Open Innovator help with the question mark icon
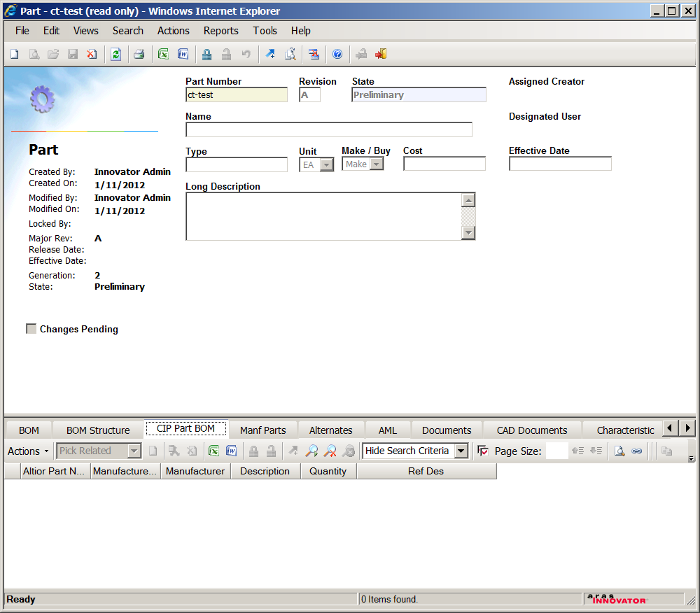 point(337,54)
